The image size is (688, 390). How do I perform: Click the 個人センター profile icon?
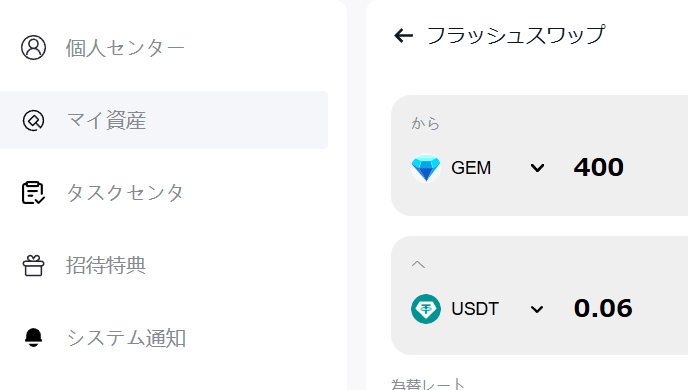point(33,47)
